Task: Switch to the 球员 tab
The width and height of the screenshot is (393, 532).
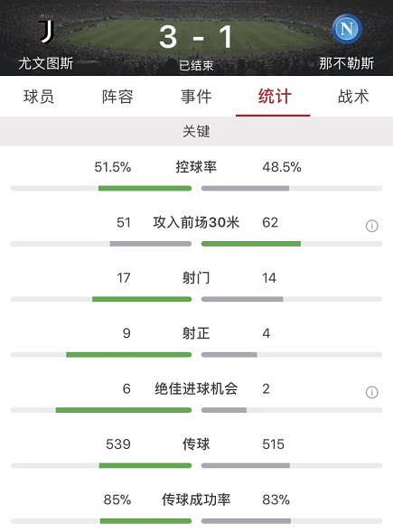Action: click(x=39, y=97)
